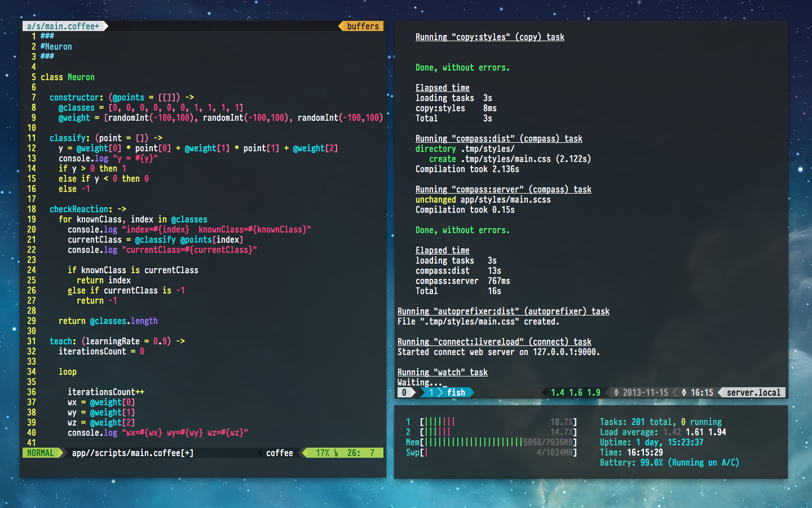The image size is (812, 508).
Task: Click "iterationsCount++" on line 36
Action: point(106,392)
